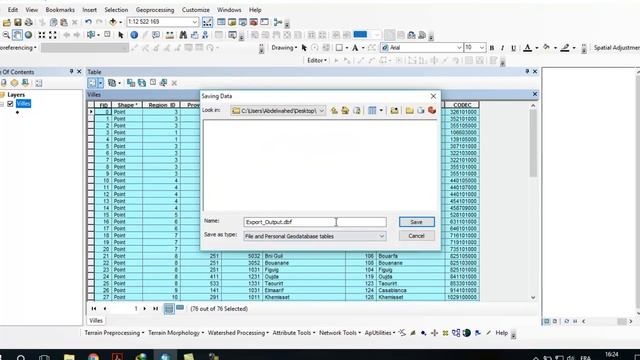Image resolution: width=640 pixels, height=360 pixels.
Task: Create new folder in Saving Data dialog
Action: 409,111
